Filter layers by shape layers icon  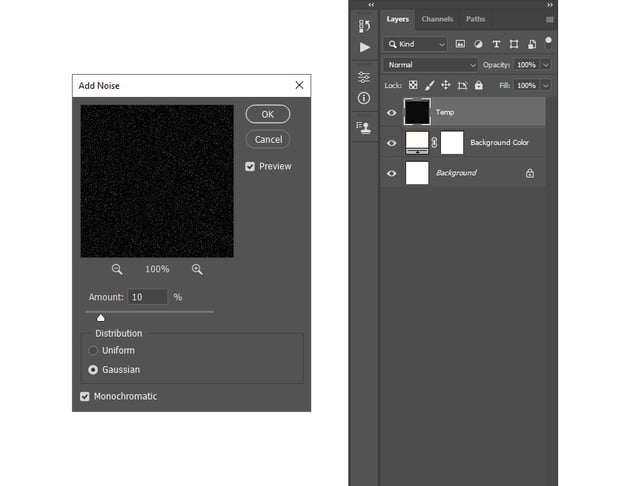pyautogui.click(x=514, y=44)
